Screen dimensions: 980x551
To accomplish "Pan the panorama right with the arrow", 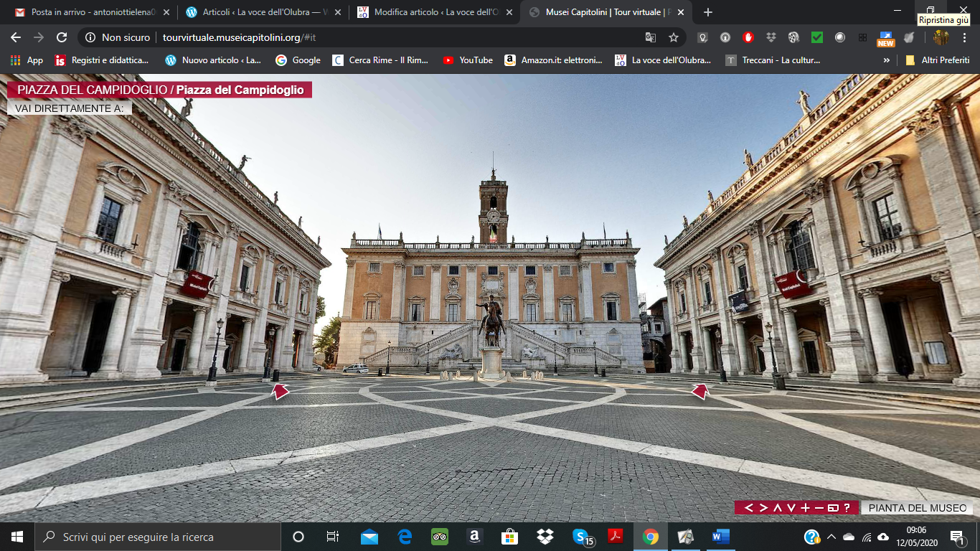I will click(763, 508).
